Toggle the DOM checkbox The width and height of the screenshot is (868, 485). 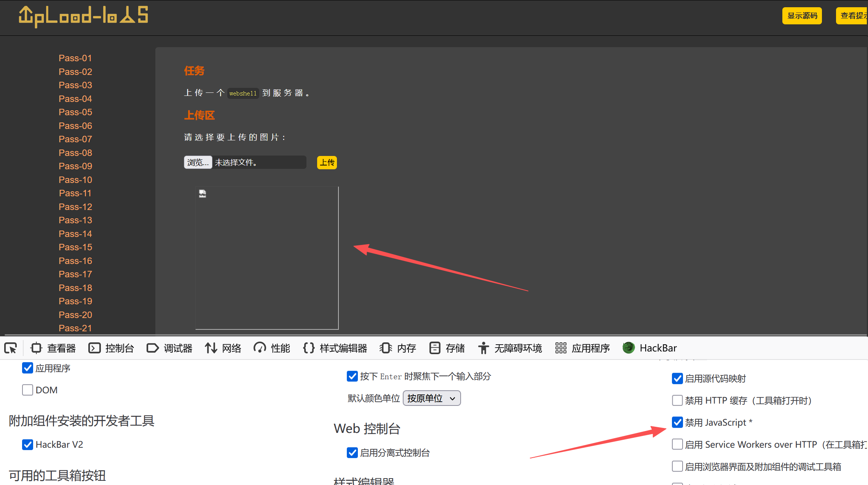[x=27, y=390]
